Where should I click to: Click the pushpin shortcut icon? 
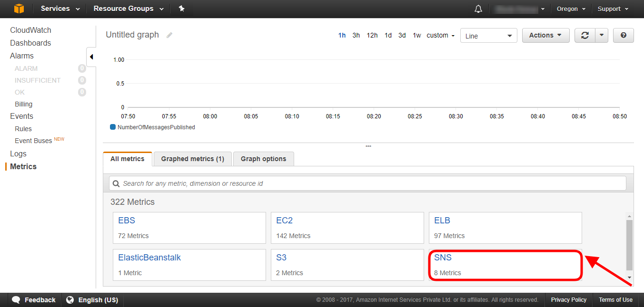(181, 9)
